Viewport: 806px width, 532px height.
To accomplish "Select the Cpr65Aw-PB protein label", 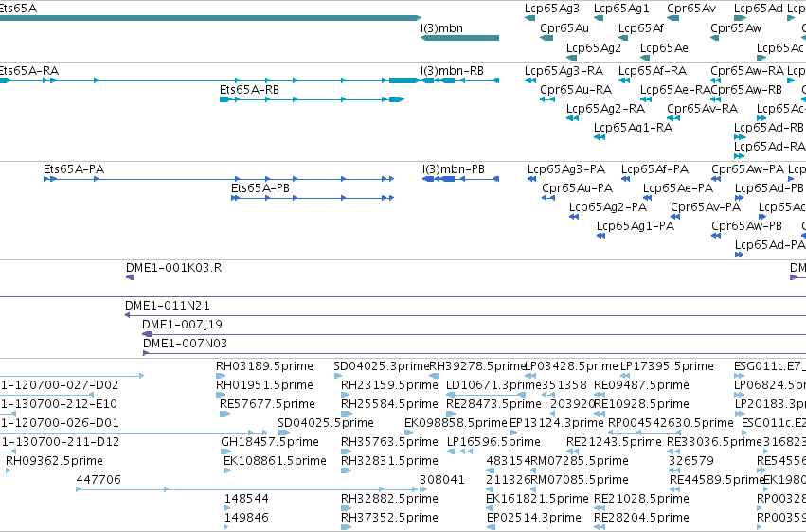I will [746, 226].
